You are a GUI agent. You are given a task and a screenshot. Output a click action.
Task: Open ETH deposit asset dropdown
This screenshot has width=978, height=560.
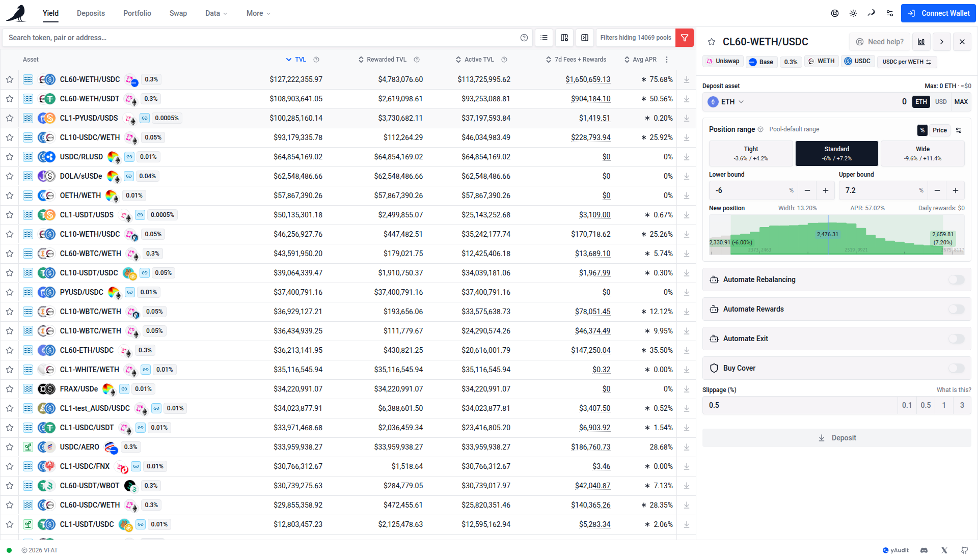click(x=726, y=102)
